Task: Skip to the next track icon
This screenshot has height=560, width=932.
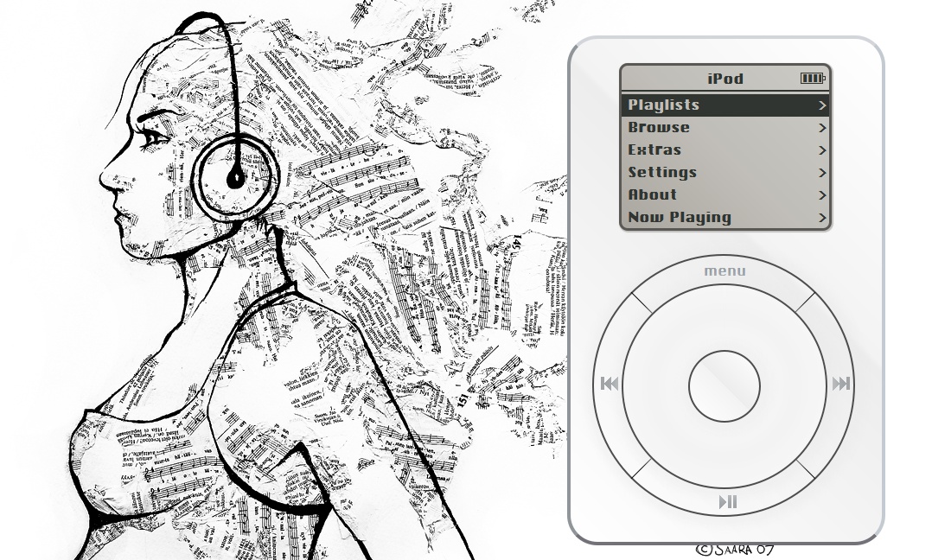Action: pos(841,384)
